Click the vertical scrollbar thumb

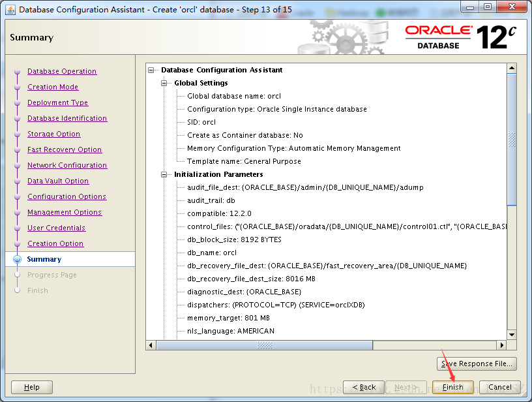[512, 139]
